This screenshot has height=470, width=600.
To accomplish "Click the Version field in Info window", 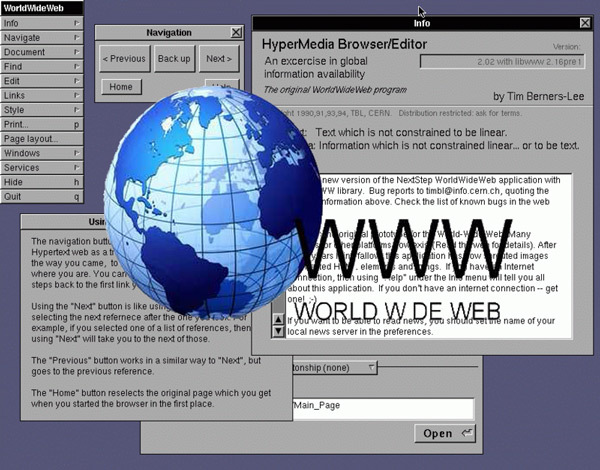I will pyautogui.click(x=502, y=62).
